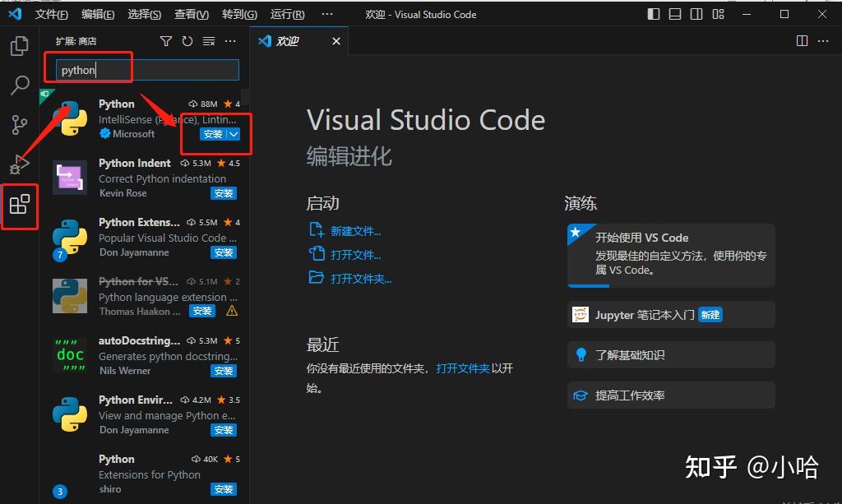Screen dimensions: 842x504
Task: Close the 欢迎 tab
Action: coord(336,41)
